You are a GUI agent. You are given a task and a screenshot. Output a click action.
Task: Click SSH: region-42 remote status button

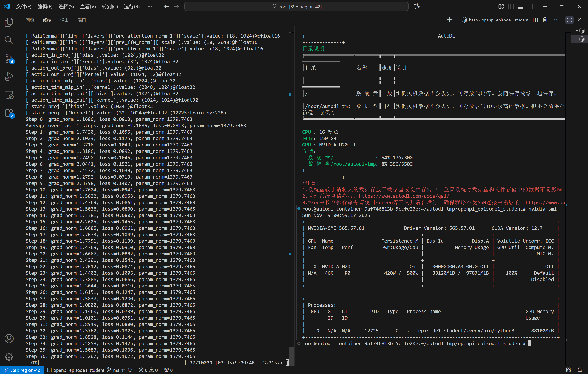(22, 370)
